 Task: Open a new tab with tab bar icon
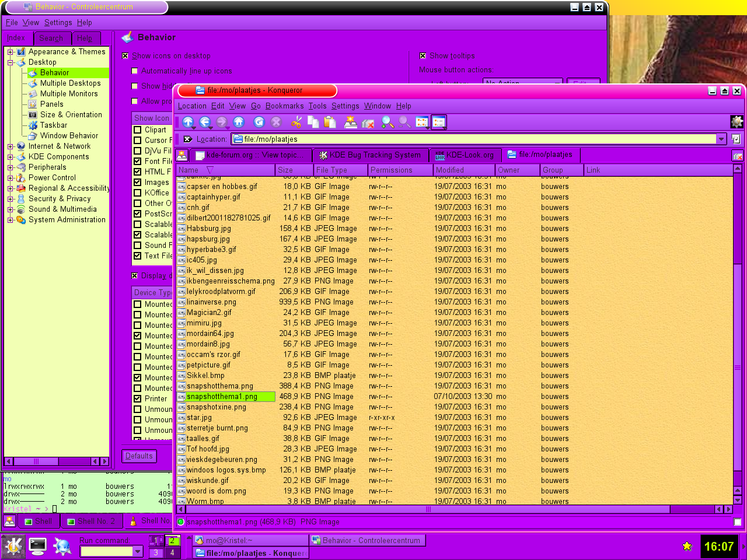pos(182,155)
